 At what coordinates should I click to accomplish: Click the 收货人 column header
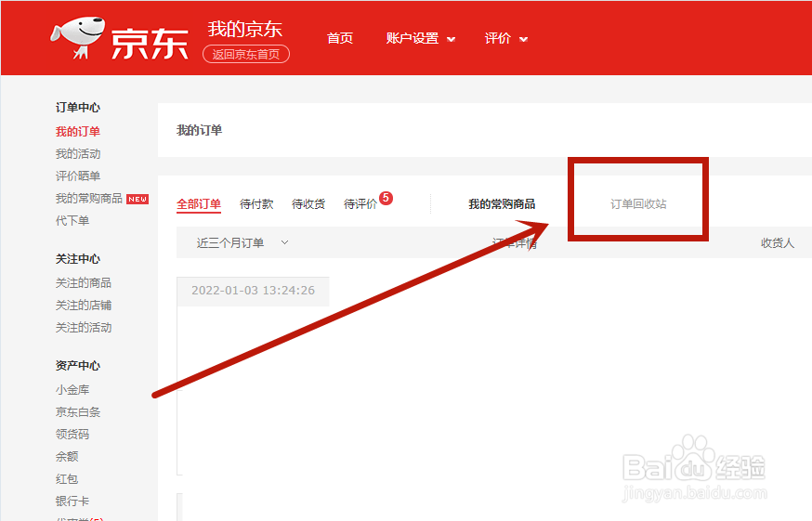[x=778, y=243]
